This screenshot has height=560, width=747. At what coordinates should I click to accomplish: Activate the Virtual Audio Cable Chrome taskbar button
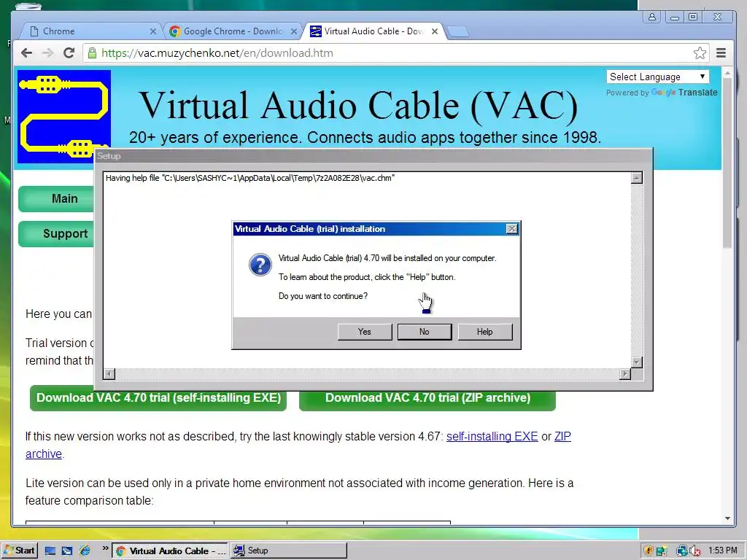tap(171, 551)
